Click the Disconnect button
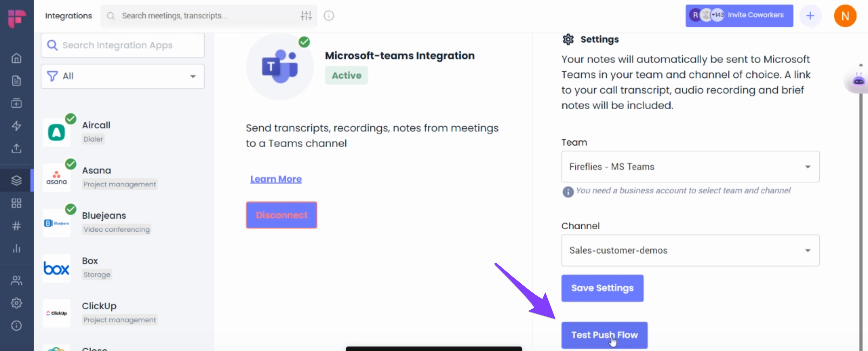This screenshot has height=351, width=868. pos(281,215)
